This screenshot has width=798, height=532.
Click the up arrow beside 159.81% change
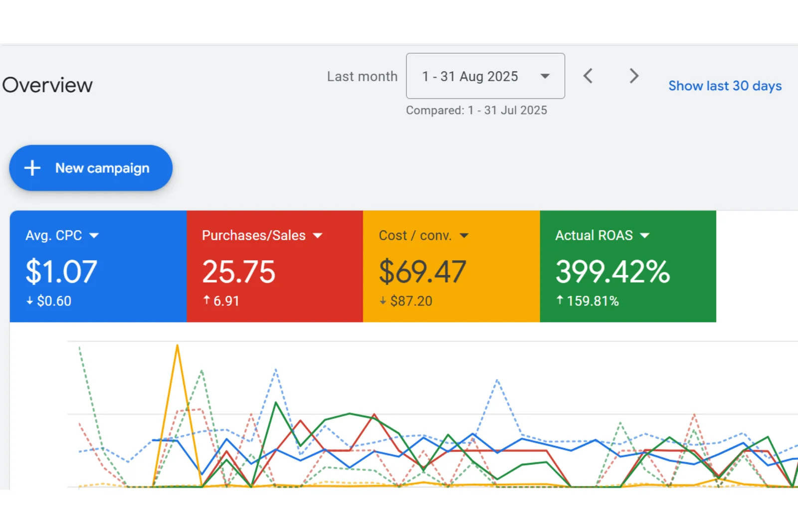560,300
